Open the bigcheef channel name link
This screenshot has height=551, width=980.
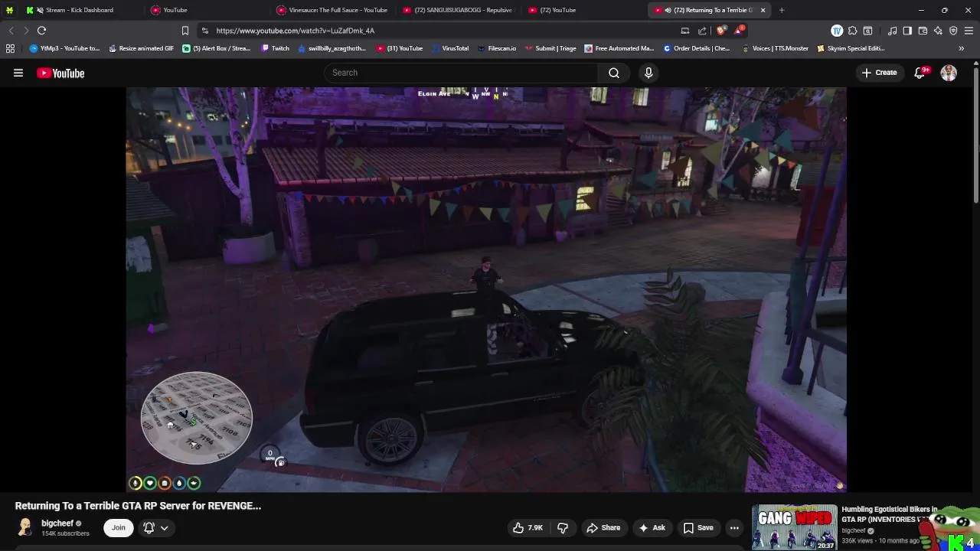(x=57, y=523)
